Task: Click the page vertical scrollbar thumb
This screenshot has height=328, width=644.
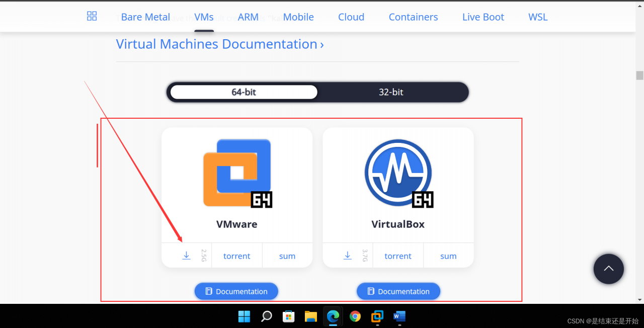Action: click(639, 75)
